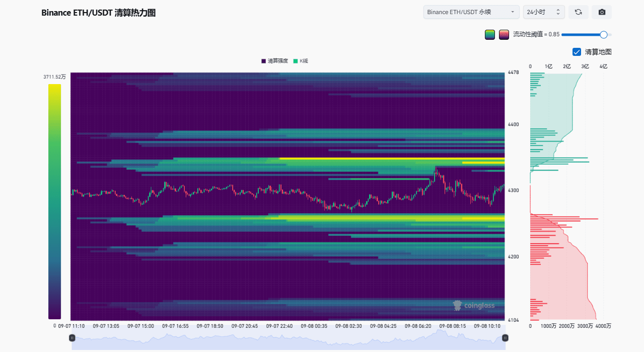This screenshot has width=644, height=352.
Task: Click the liquidity threshold slider handle
Action: coord(604,35)
